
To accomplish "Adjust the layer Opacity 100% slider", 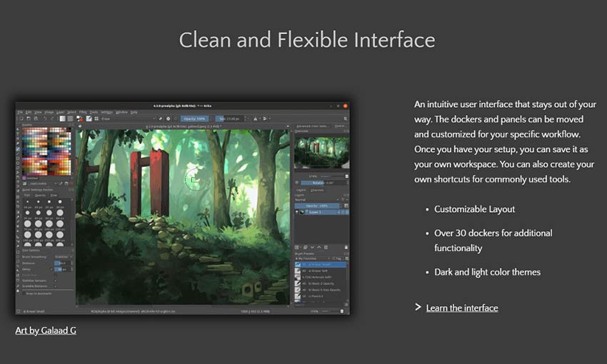I will 316,206.
